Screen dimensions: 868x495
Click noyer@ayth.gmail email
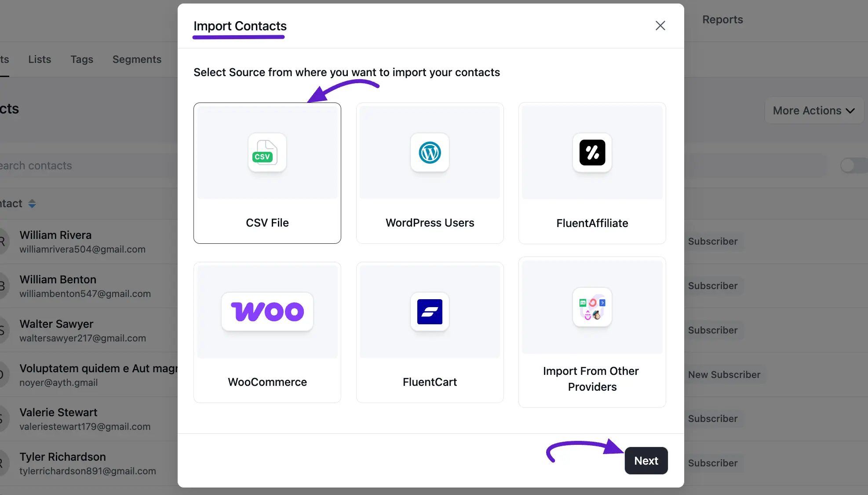(x=58, y=382)
